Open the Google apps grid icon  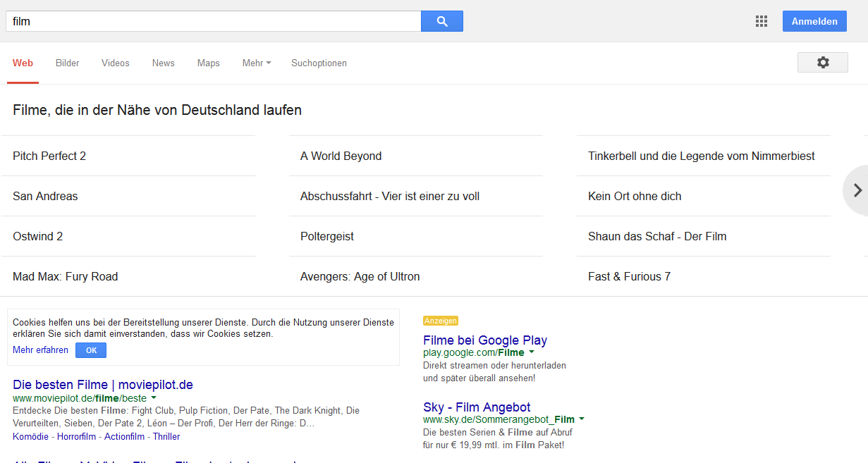click(761, 21)
